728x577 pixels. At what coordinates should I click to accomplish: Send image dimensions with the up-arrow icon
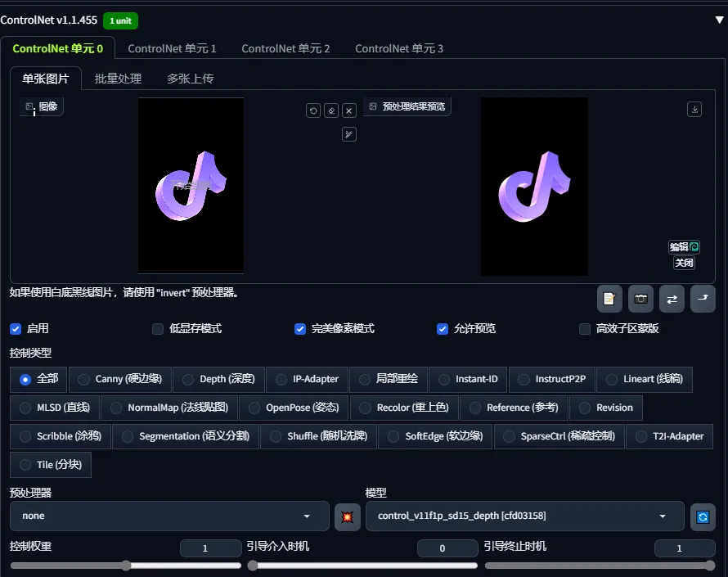703,299
